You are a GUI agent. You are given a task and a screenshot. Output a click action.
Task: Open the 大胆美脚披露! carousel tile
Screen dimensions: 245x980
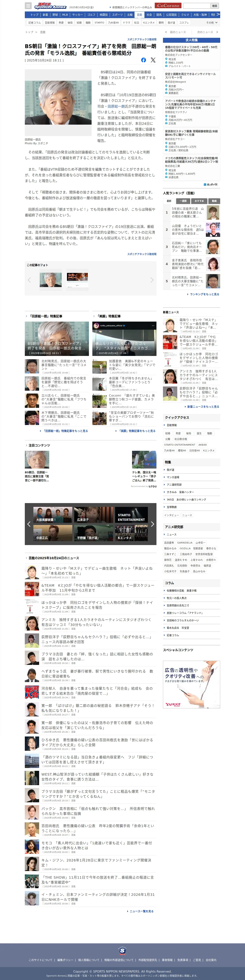click(53, 515)
